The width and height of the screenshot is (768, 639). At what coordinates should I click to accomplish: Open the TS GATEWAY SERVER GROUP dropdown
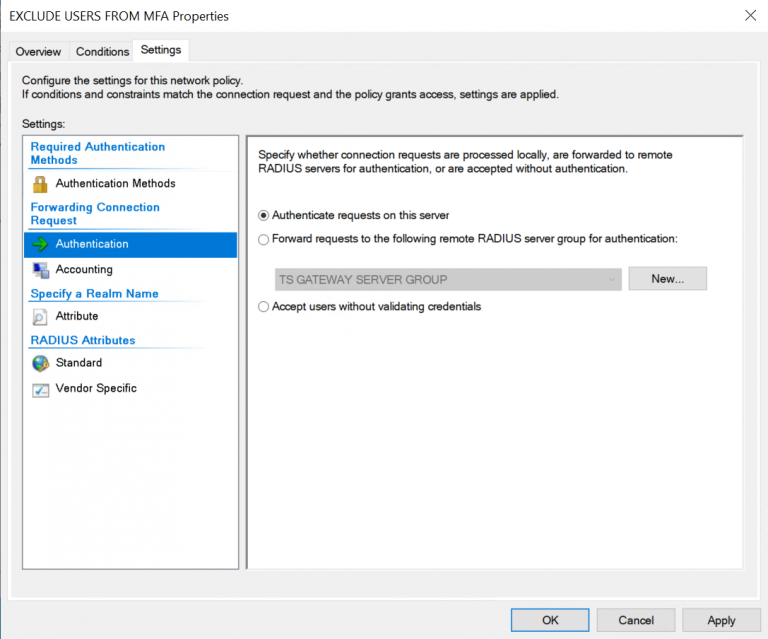click(x=448, y=280)
